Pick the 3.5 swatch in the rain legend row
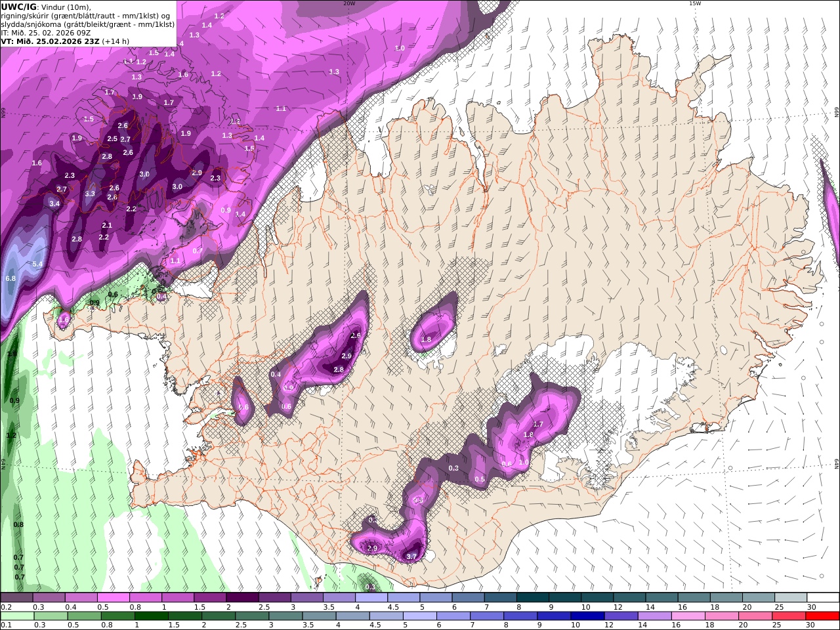840x630 pixels. pyautogui.click(x=319, y=616)
